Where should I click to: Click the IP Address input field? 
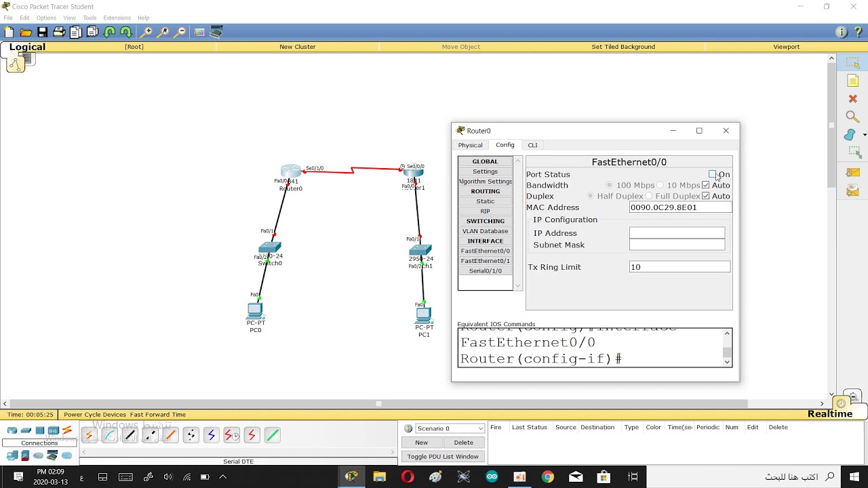(677, 232)
